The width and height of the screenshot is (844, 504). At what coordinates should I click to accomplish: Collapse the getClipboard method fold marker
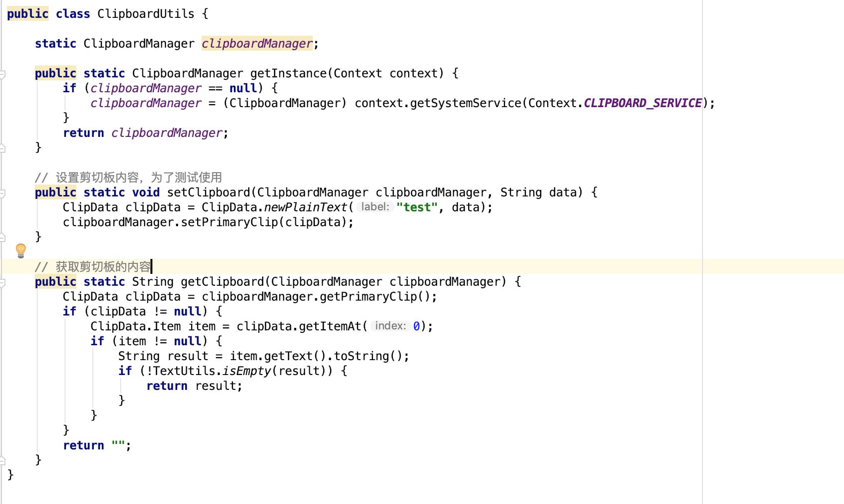pos(2,283)
